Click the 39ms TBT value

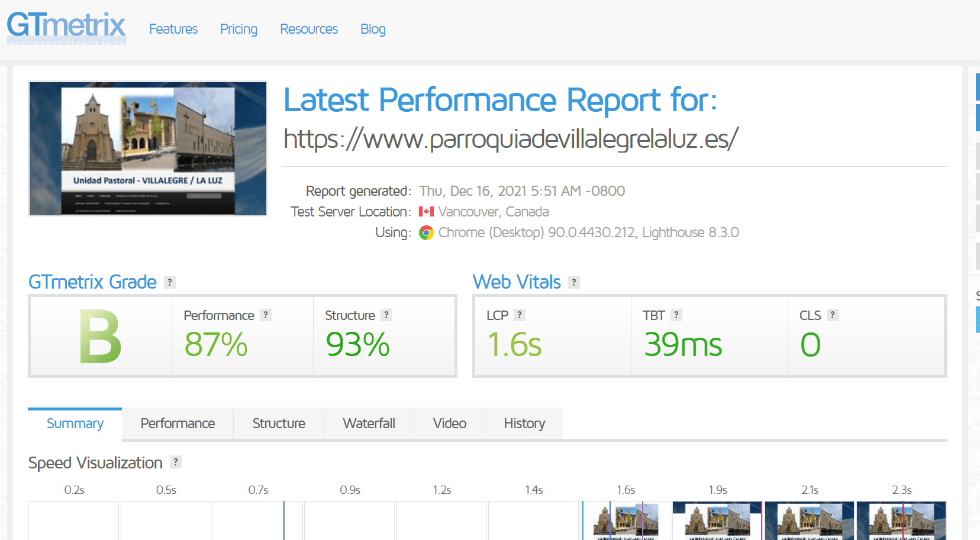tap(683, 344)
